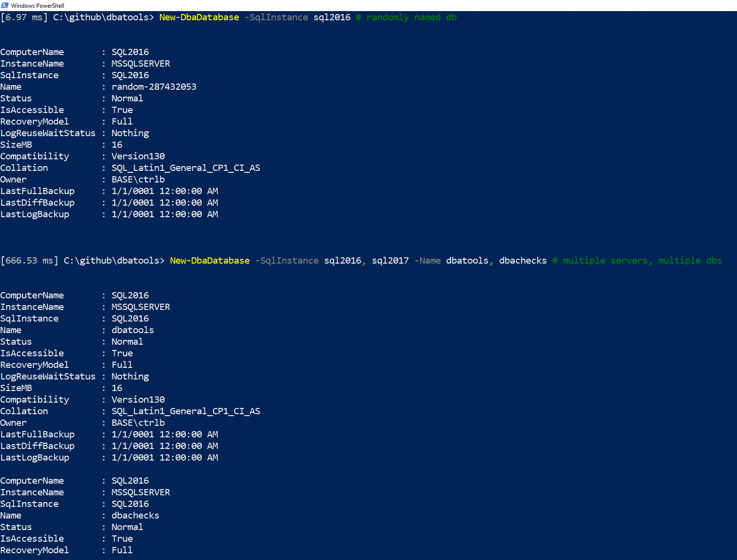
Task: Click the '# randomly named db' comment
Action: tap(406, 17)
